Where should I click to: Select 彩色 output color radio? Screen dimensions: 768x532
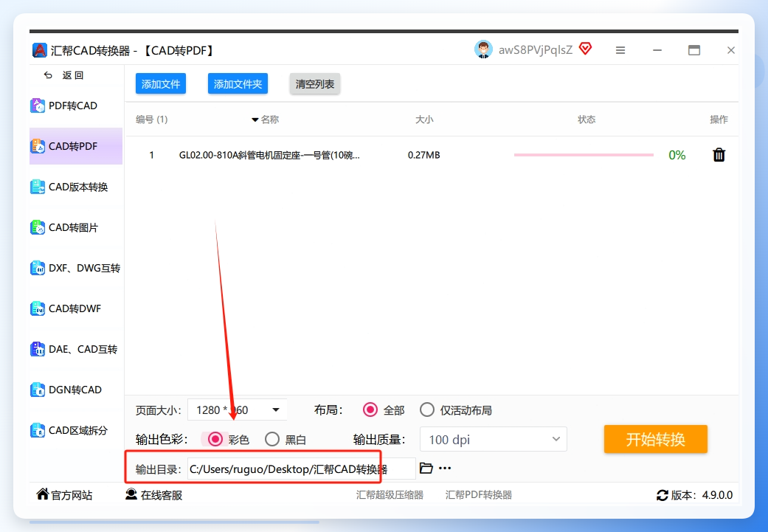(x=215, y=439)
